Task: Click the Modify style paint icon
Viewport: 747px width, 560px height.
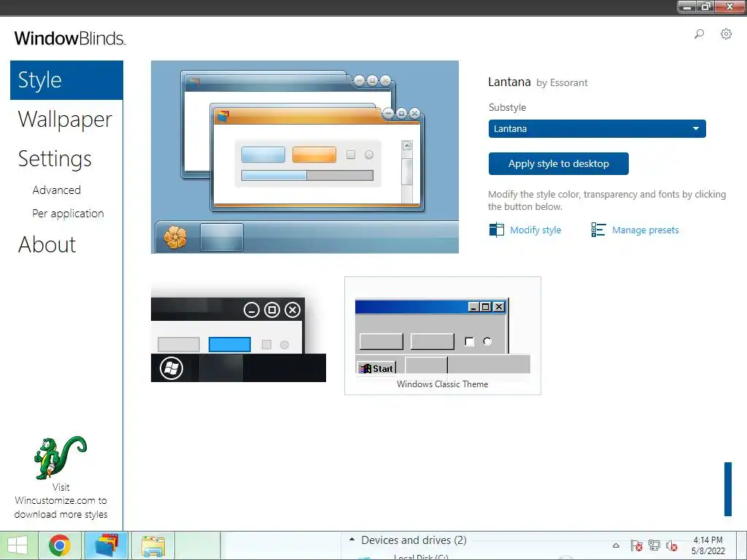Action: 496,230
